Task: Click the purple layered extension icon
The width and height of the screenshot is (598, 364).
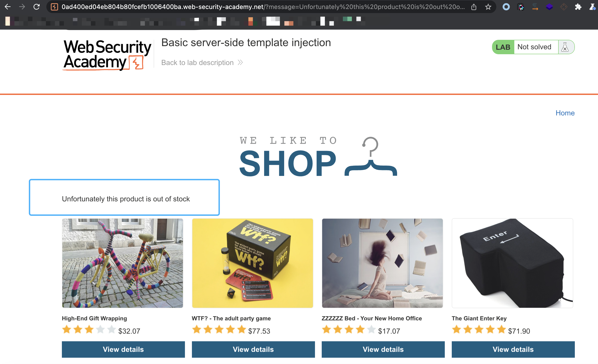Action: 549,7
